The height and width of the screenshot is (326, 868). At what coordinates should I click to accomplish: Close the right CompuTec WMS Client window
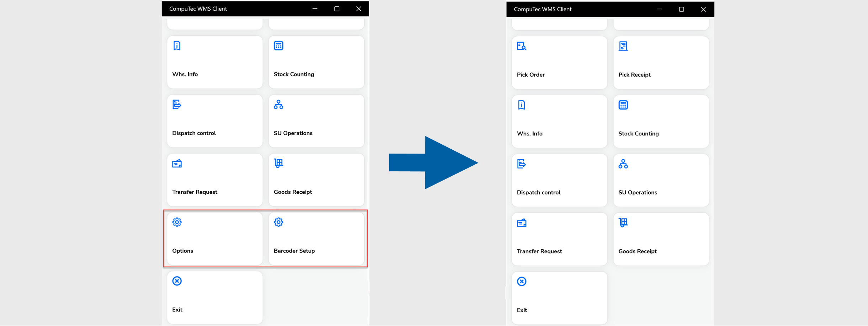703,9
